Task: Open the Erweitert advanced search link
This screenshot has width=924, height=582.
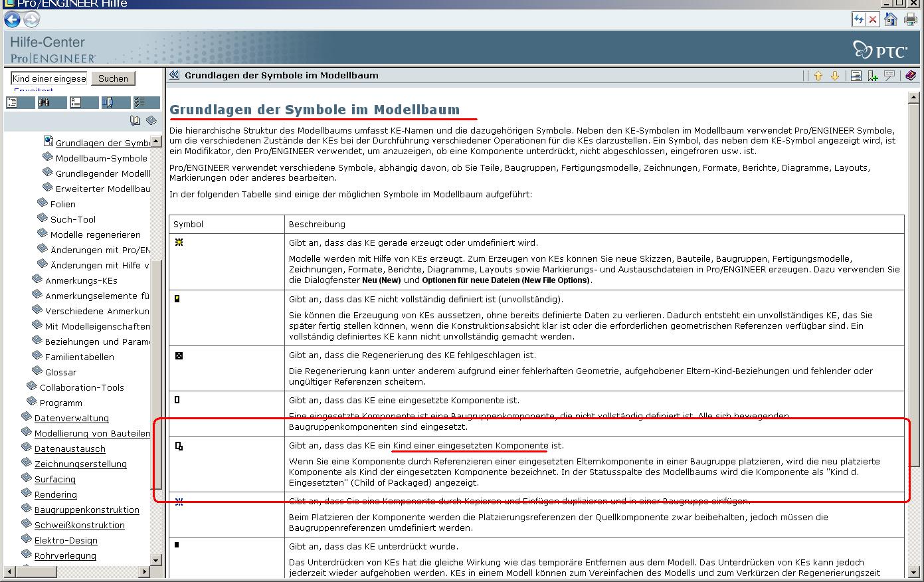Action: (x=33, y=90)
